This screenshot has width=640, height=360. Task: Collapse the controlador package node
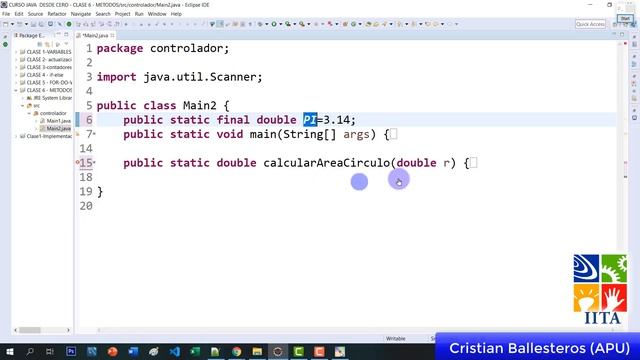[29, 113]
